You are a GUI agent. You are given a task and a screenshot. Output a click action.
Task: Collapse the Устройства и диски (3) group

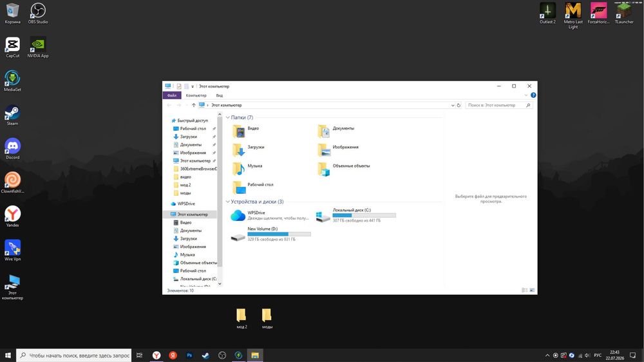coord(228,202)
